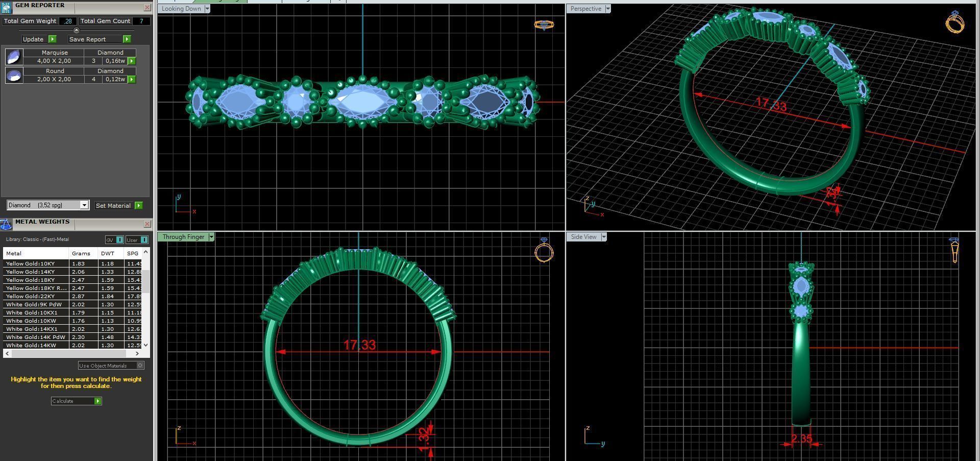Click Library: Classic - (Fast)-Metal label

pyautogui.click(x=37, y=239)
